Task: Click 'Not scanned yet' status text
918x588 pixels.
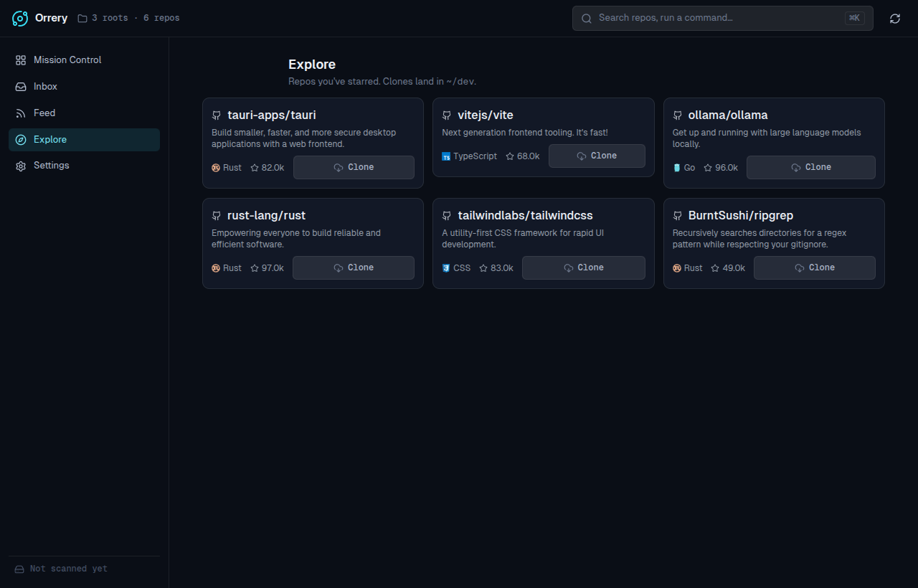Action: [69, 569]
